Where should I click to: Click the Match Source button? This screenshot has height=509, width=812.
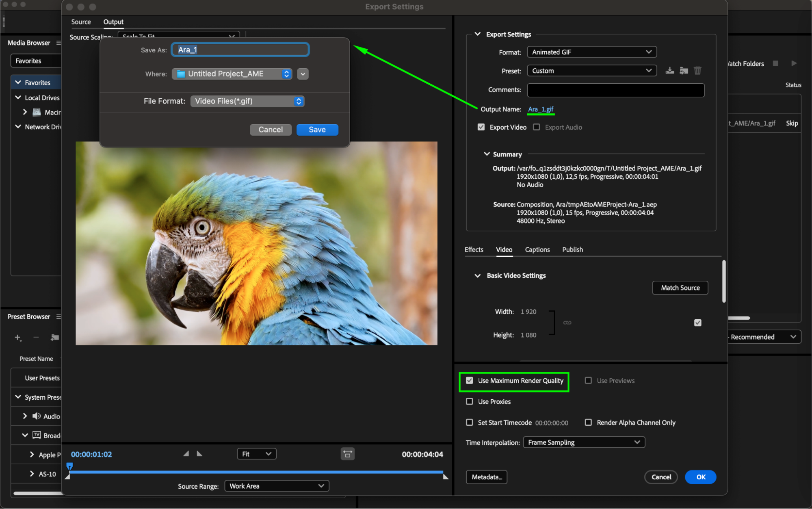(x=680, y=288)
